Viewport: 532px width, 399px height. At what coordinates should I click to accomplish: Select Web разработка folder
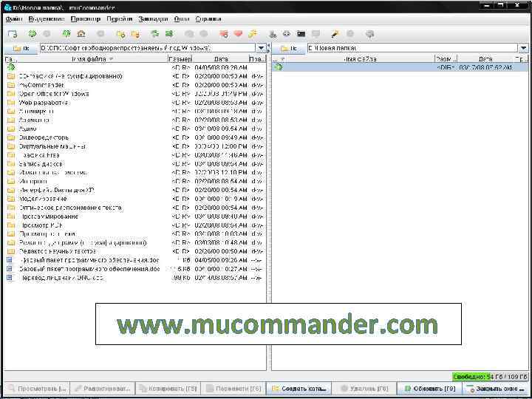click(135, 103)
